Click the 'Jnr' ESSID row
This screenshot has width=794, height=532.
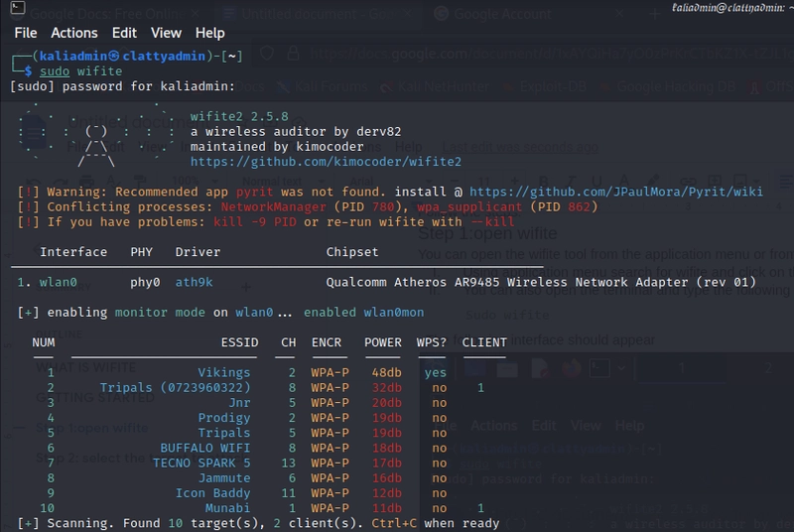[x=239, y=403]
